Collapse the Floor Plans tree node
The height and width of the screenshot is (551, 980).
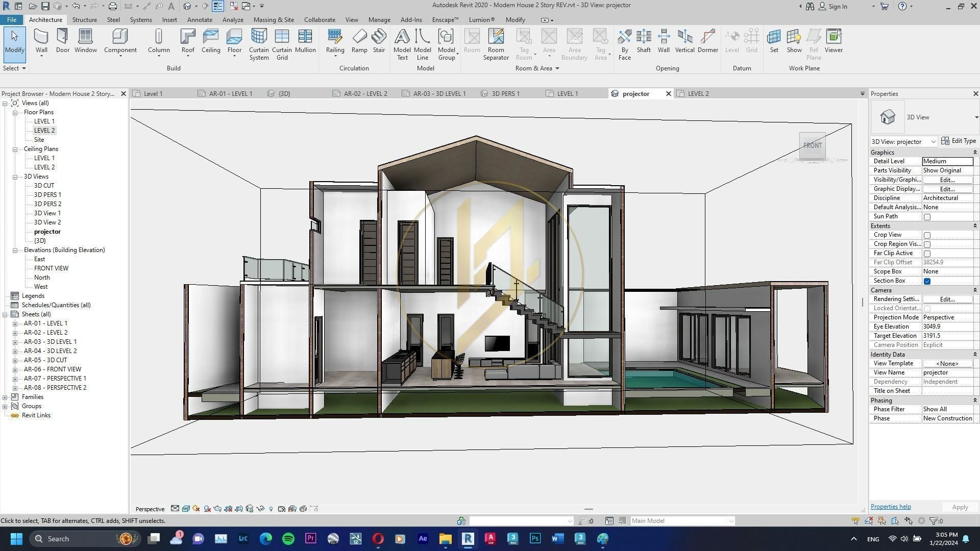(x=15, y=112)
